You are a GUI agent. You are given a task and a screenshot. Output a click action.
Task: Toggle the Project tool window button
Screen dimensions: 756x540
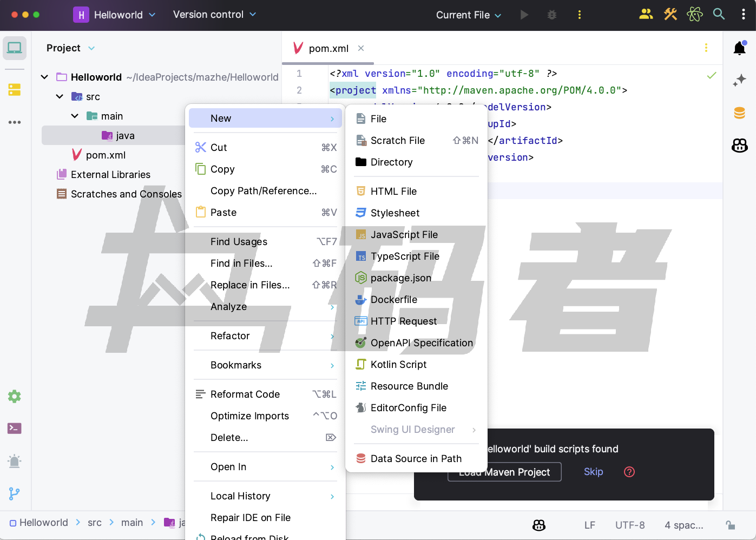point(15,48)
